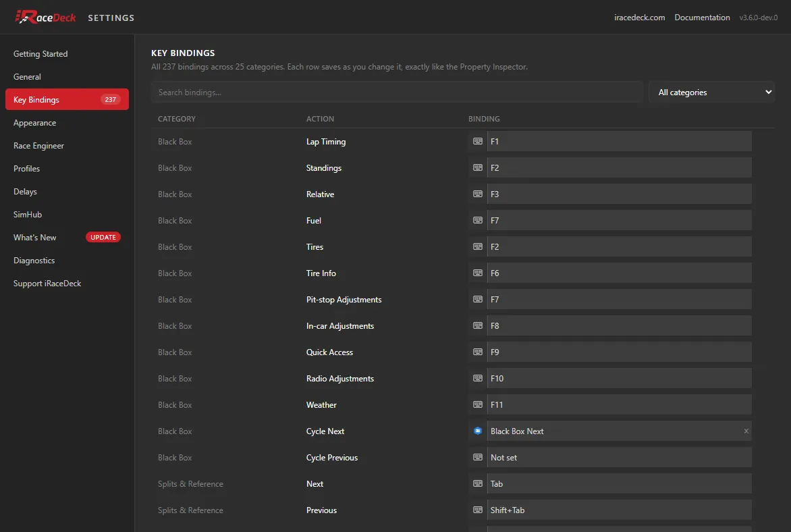Click the UPDATE badge

[x=103, y=237]
